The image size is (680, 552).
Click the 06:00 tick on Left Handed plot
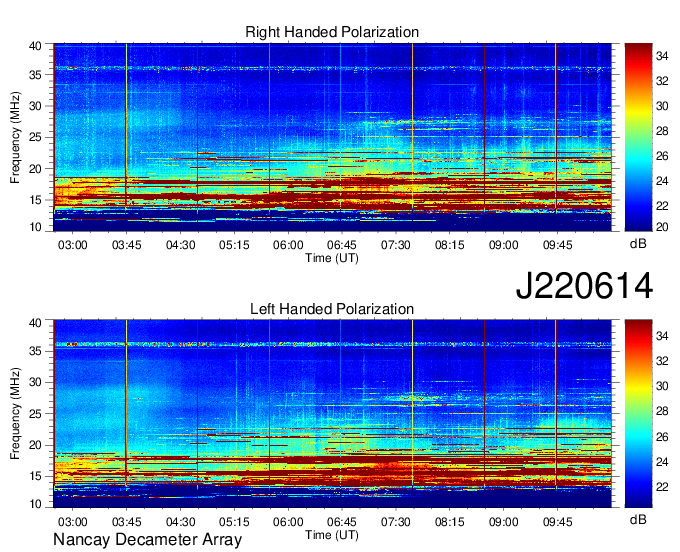(x=288, y=522)
